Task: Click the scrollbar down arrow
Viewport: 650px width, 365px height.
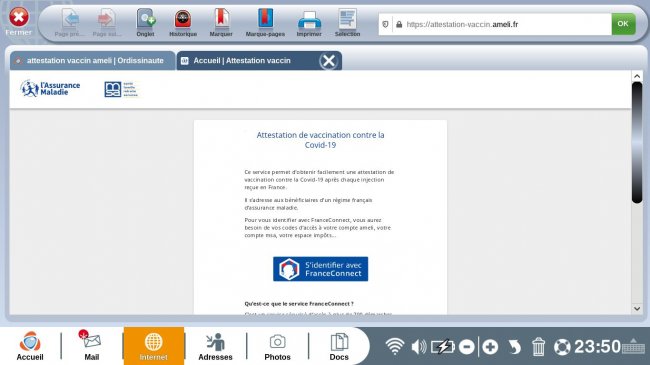Action: tap(637, 309)
